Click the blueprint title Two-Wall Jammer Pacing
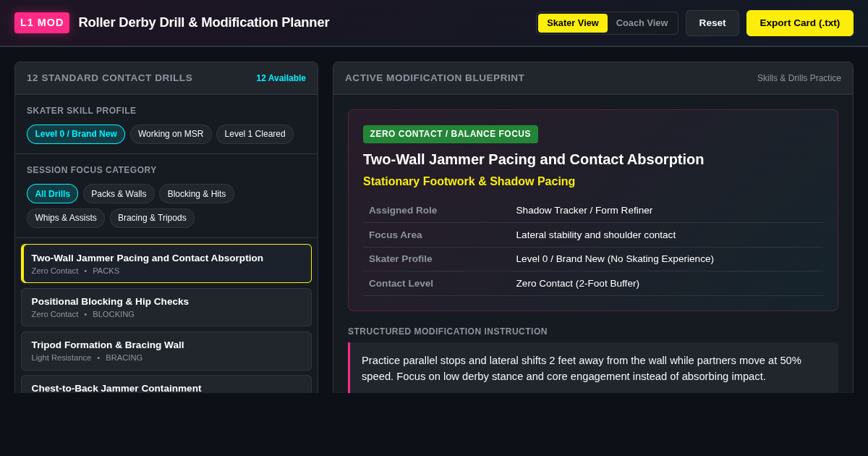The width and height of the screenshot is (868, 456). tap(533, 159)
